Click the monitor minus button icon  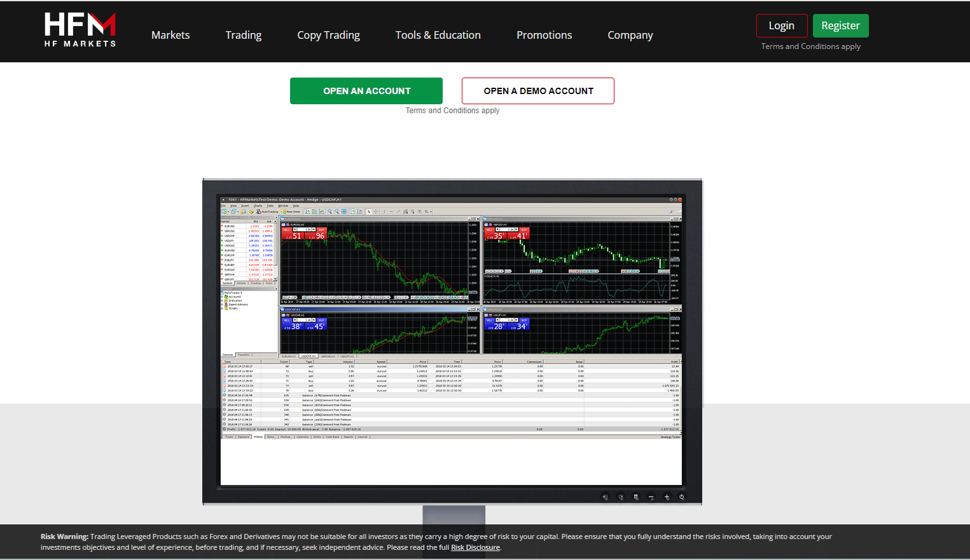coord(651,497)
